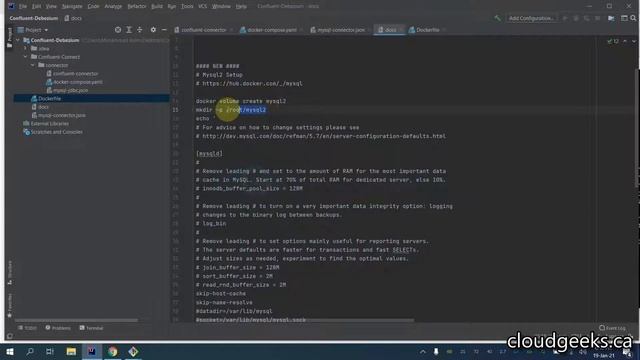Collapse the Confluent Connect folder
Viewport: 640px width, 360px height.
pyautogui.click(x=25, y=57)
